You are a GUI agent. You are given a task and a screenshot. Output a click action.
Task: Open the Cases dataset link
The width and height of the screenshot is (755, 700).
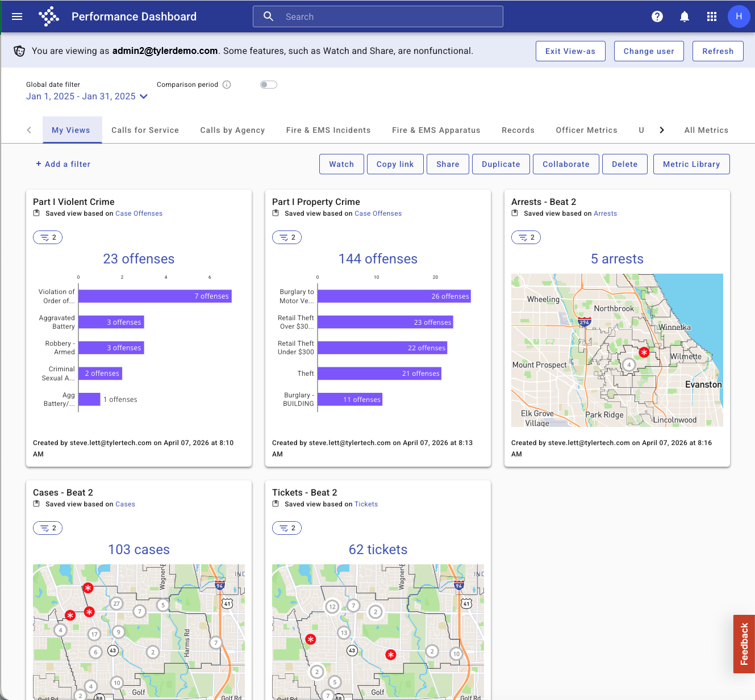tap(125, 504)
